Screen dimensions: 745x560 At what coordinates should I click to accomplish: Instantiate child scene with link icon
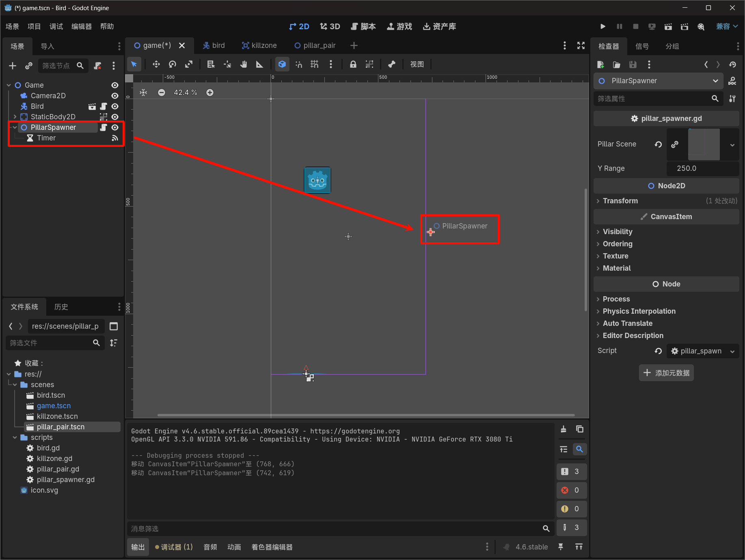point(29,66)
